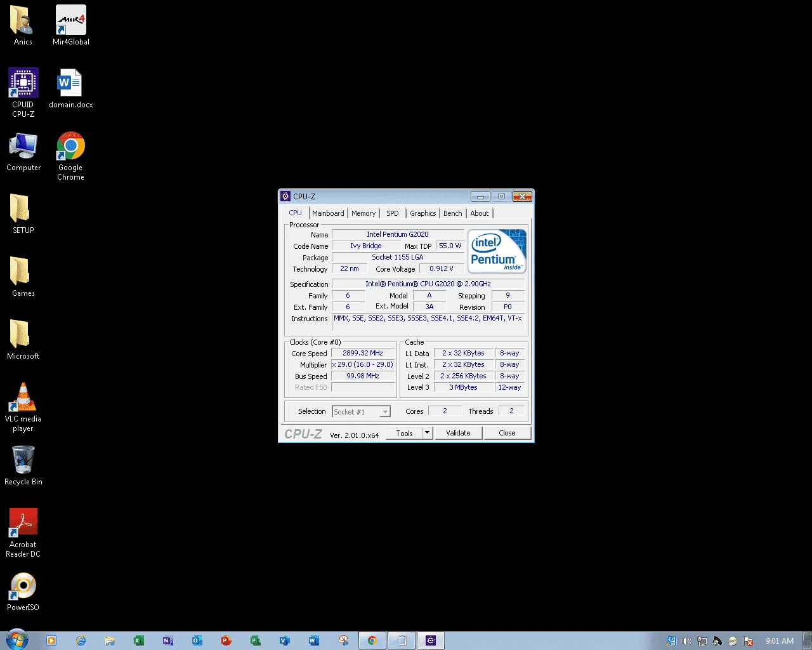Launch the Mir4Global shortcut
Viewport: 812px width, 650px height.
click(70, 25)
